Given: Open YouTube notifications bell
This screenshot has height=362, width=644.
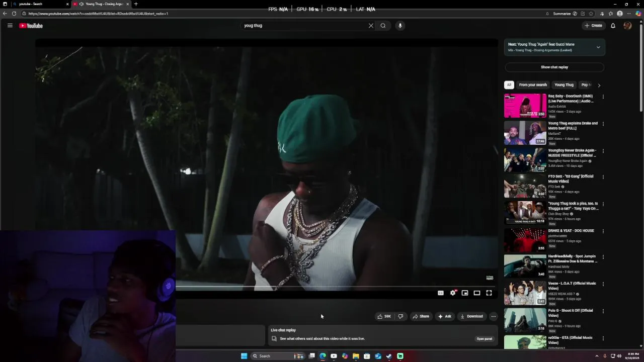Looking at the screenshot, I should [613, 26].
